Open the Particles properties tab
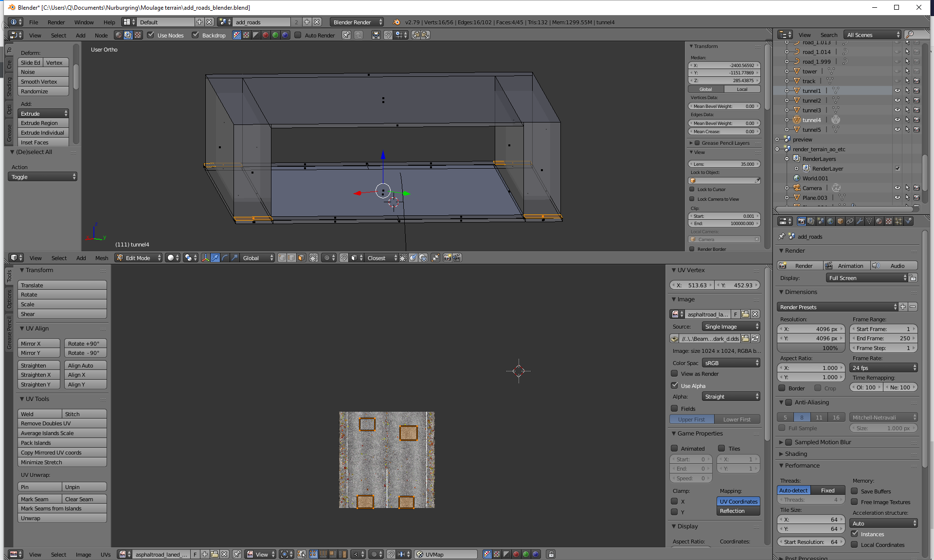The image size is (934, 560). [x=898, y=221]
